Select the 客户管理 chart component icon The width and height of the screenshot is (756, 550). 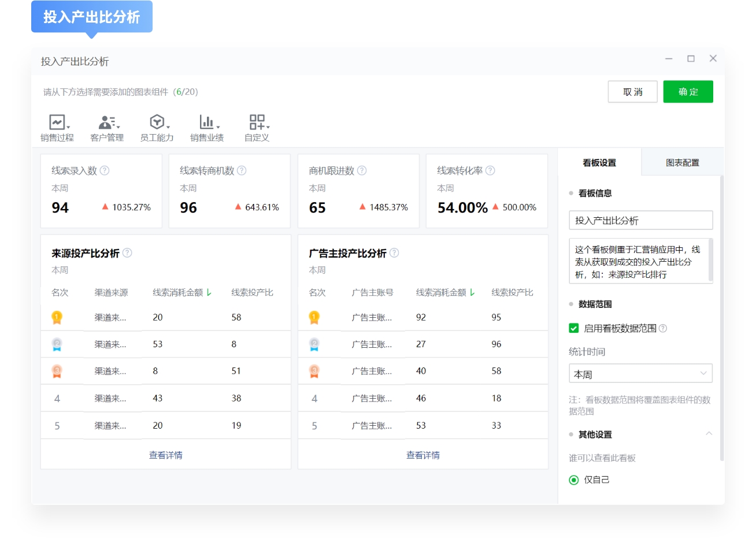click(106, 123)
